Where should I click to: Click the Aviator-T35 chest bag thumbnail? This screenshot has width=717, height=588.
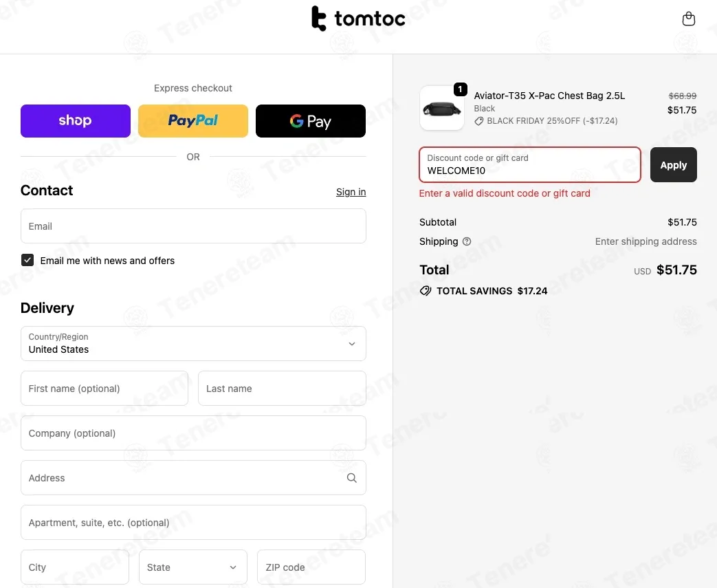click(442, 108)
